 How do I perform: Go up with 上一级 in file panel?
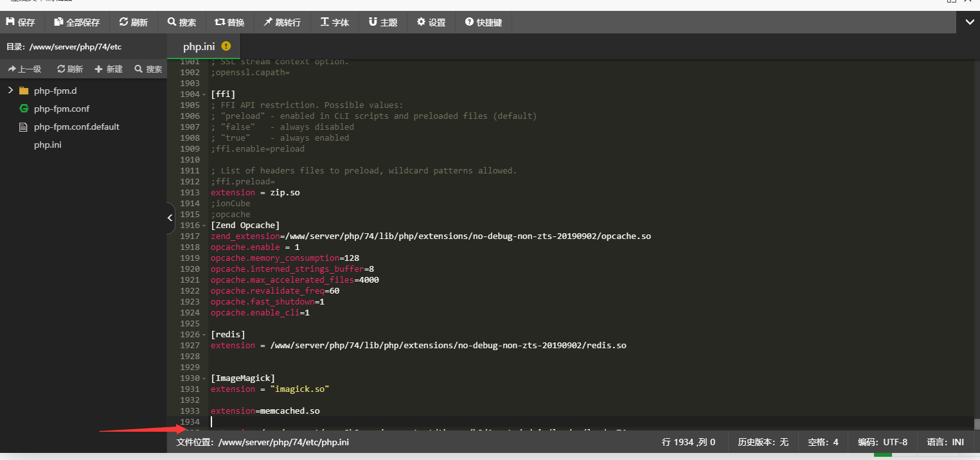click(25, 69)
